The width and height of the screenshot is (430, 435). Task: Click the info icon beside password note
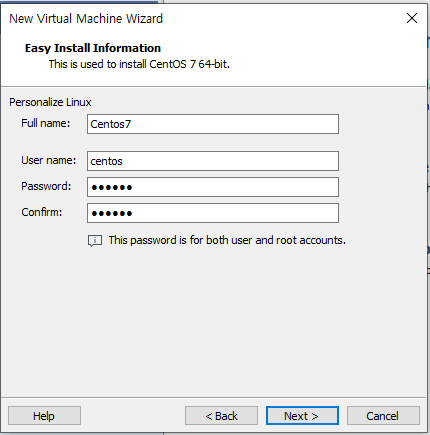coord(95,240)
